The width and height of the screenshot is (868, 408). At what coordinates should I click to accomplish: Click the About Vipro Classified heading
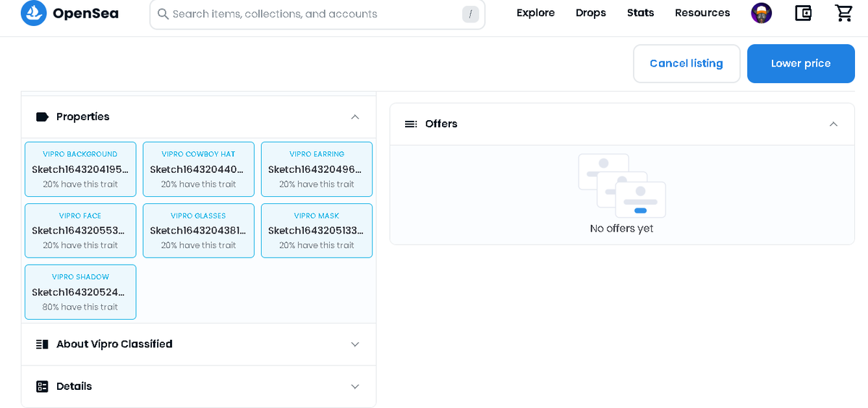coord(114,344)
